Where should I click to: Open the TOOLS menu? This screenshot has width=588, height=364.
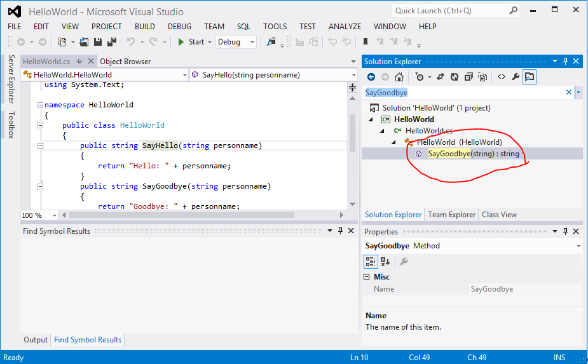275,27
